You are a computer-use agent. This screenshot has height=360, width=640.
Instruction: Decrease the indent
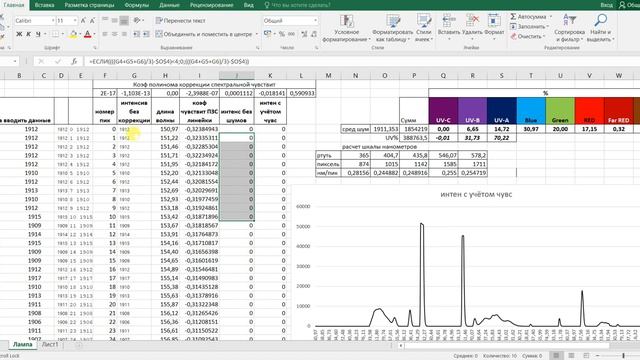pos(136,34)
